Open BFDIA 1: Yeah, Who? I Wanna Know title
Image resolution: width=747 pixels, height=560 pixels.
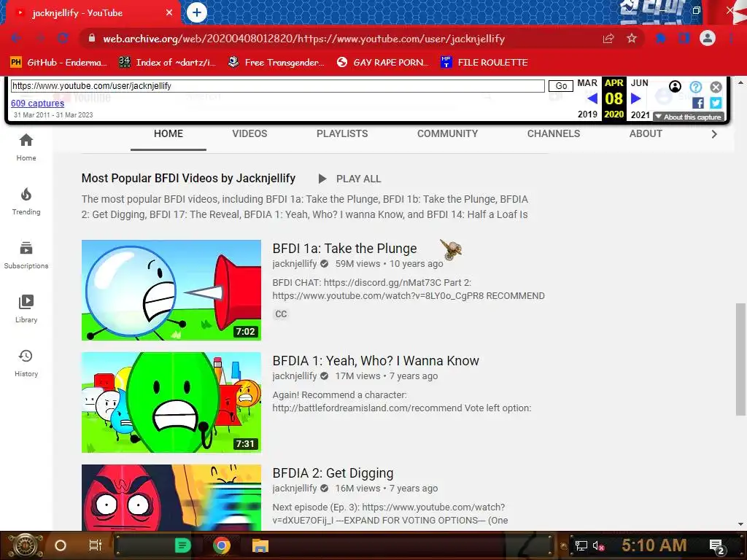pos(376,361)
